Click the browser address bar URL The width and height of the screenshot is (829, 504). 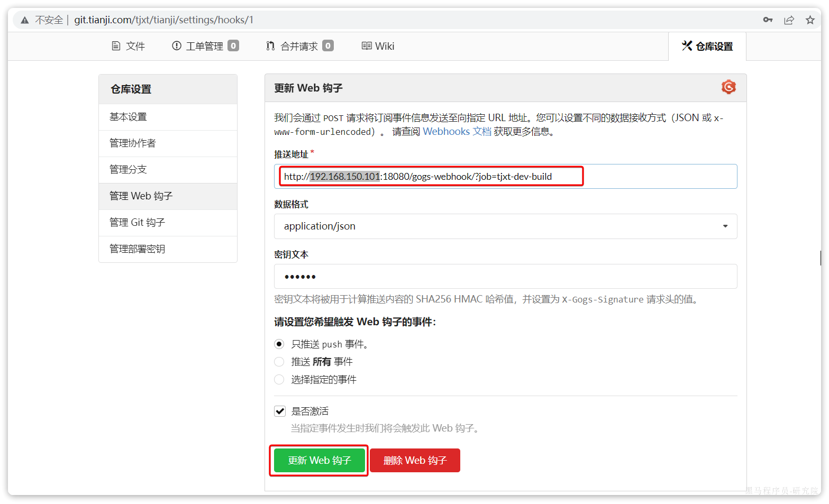tap(163, 20)
